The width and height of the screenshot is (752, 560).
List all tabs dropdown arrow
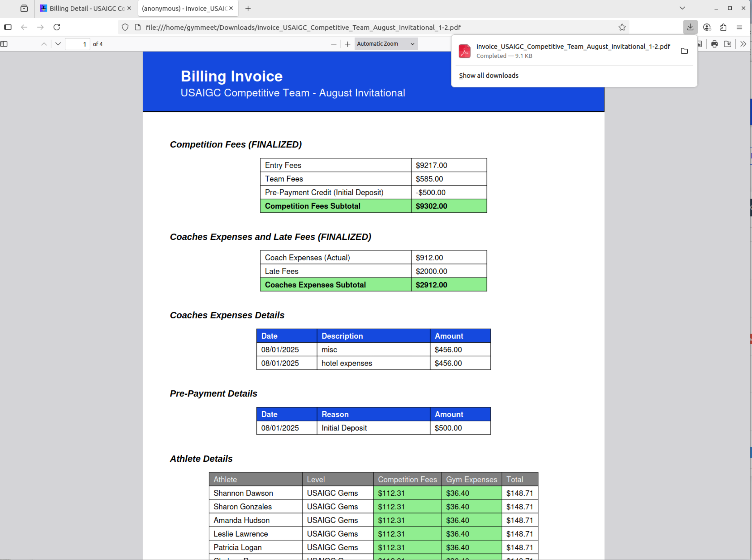point(682,8)
